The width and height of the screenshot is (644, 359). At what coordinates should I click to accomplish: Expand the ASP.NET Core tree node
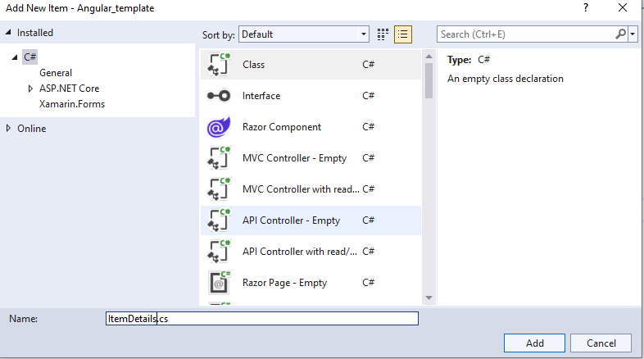[31, 89]
